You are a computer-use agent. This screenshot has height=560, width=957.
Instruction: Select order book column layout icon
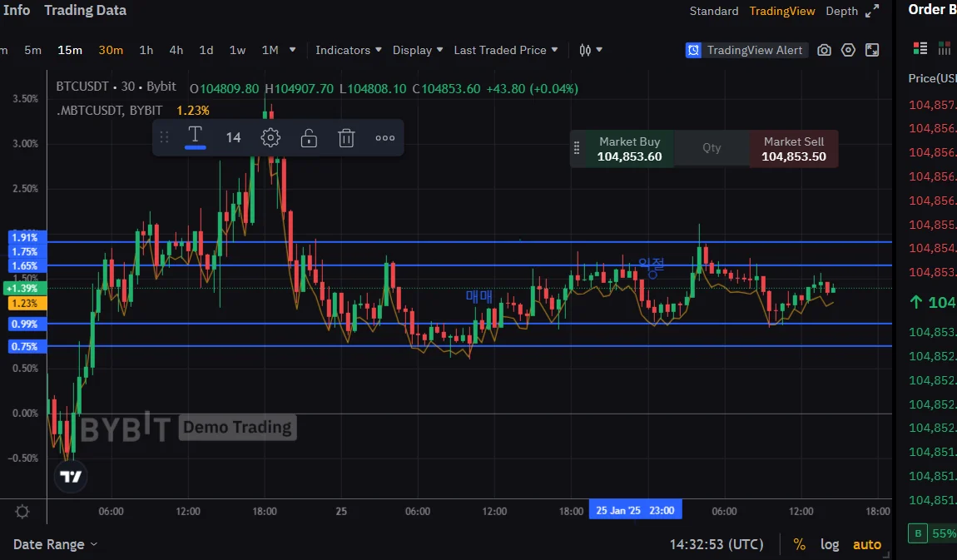tap(945, 48)
